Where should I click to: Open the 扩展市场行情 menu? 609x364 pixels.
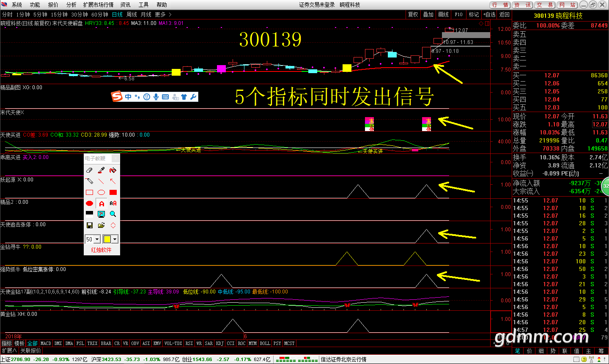point(98,5)
